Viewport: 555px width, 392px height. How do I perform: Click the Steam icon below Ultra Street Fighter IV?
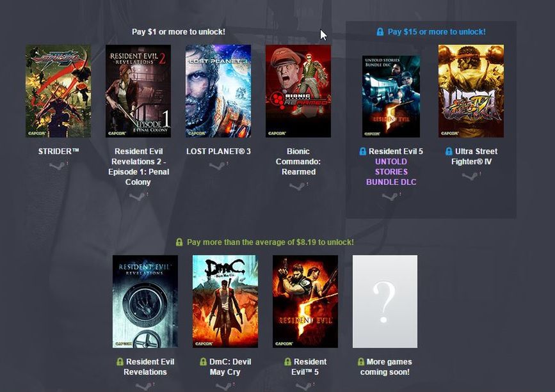coord(470,176)
